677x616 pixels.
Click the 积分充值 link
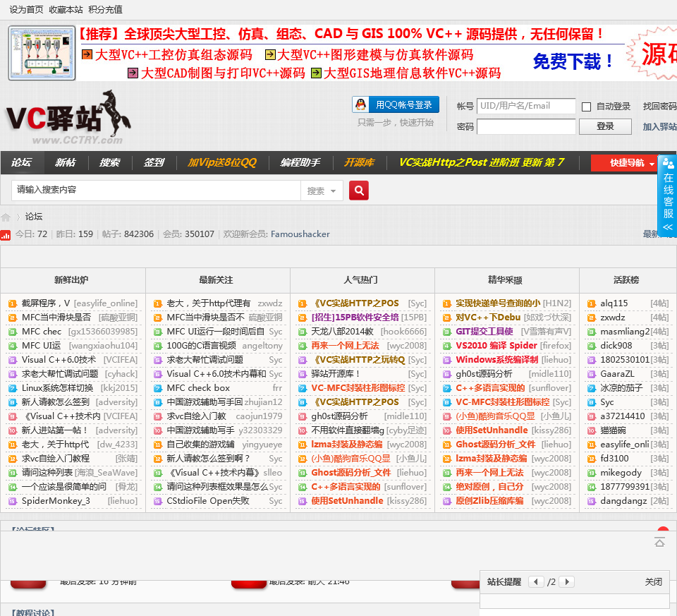105,9
